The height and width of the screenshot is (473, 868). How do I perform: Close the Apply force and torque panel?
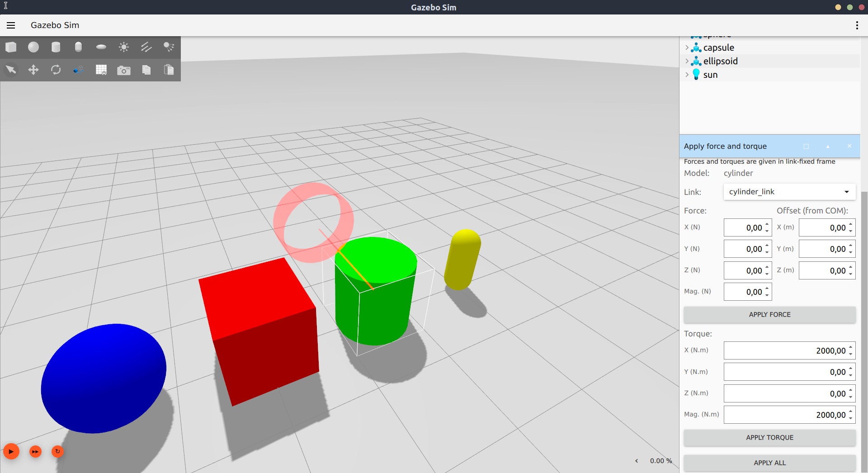tap(849, 146)
